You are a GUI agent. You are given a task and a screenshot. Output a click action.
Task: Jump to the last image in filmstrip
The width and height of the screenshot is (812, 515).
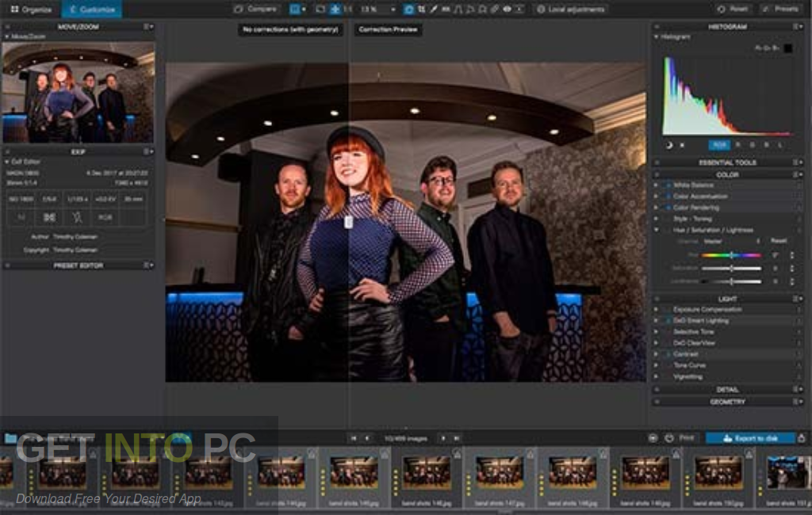click(x=457, y=438)
